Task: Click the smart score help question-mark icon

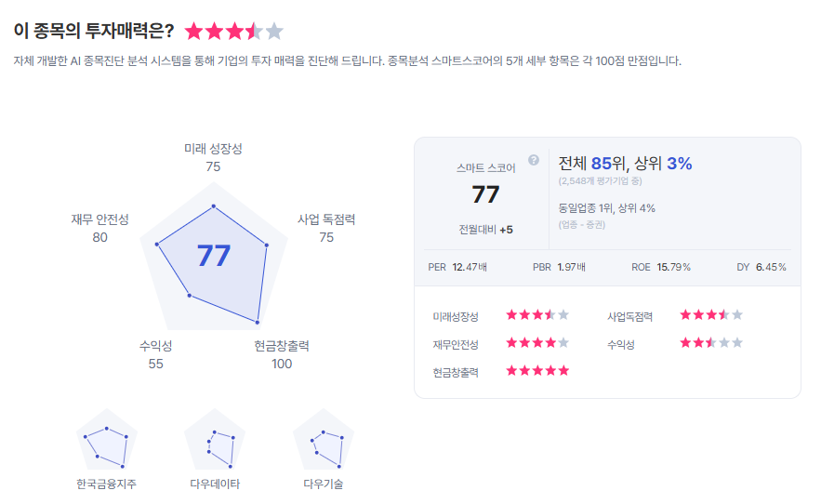Action: pos(534,160)
